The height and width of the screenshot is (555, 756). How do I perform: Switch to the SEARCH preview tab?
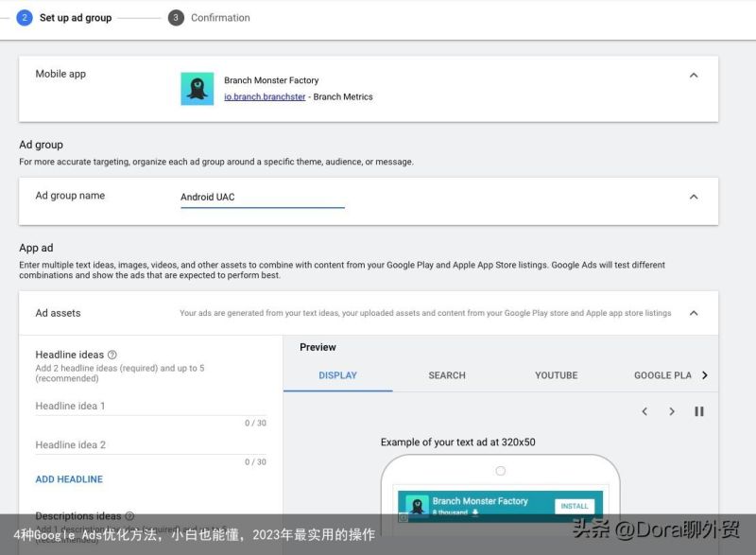click(447, 375)
